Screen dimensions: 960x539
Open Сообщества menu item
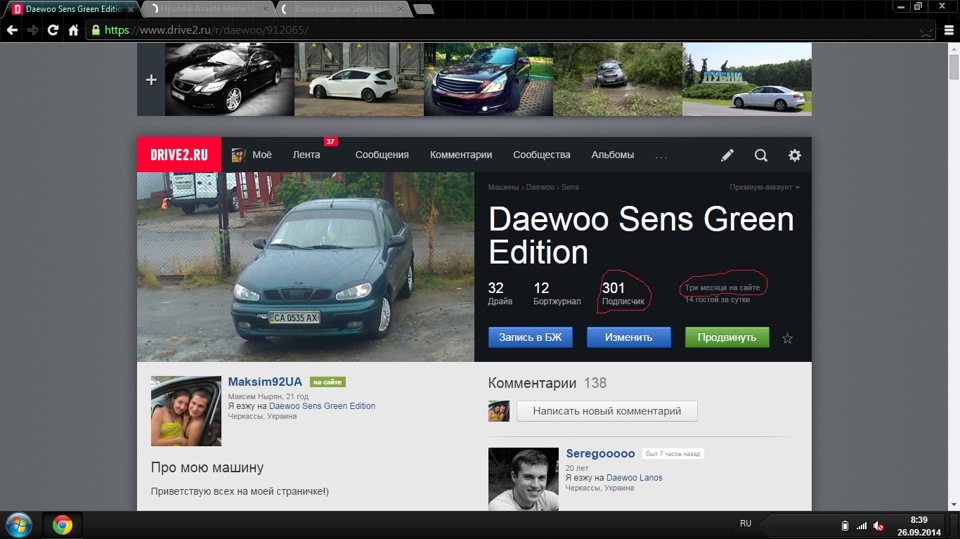pyautogui.click(x=542, y=155)
